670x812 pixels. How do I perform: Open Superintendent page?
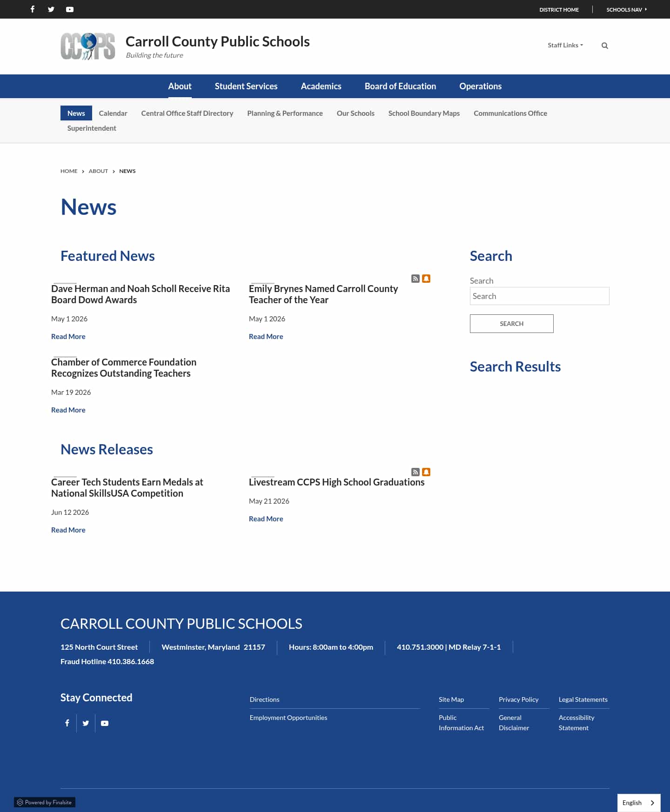tap(92, 128)
